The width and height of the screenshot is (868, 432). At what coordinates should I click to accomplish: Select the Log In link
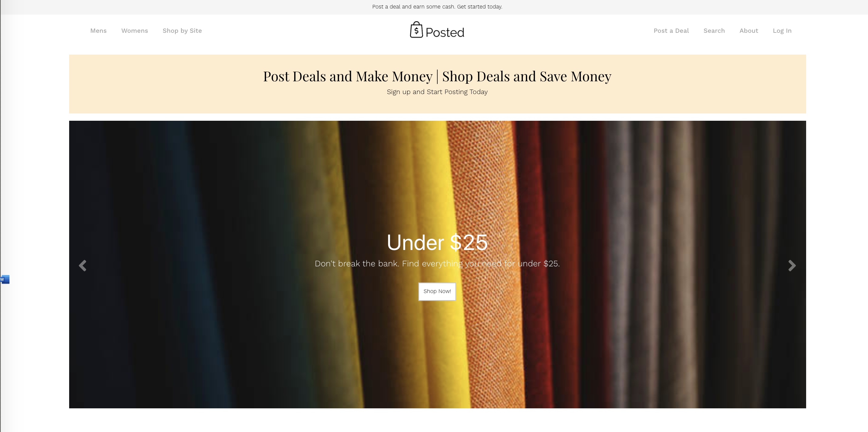782,31
